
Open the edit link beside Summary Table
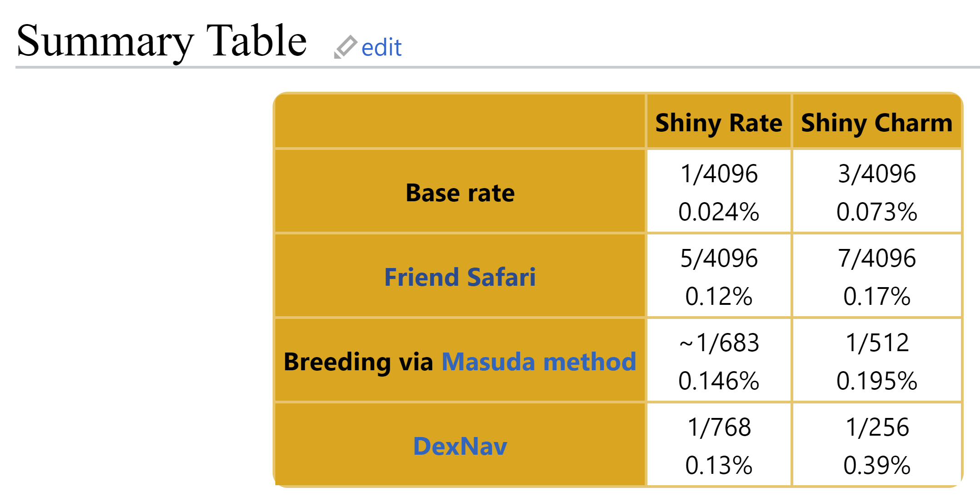tap(381, 47)
